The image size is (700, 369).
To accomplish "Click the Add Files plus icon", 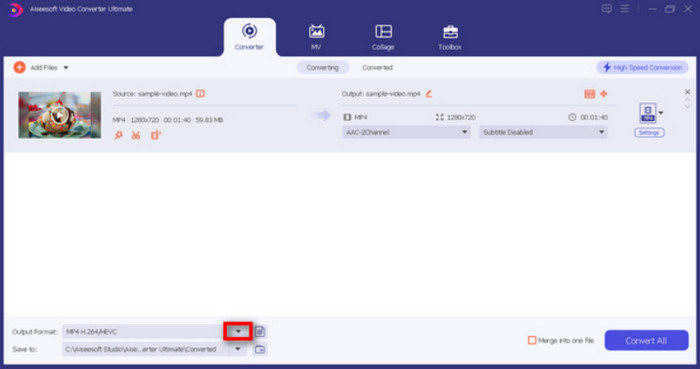I will tap(19, 67).
